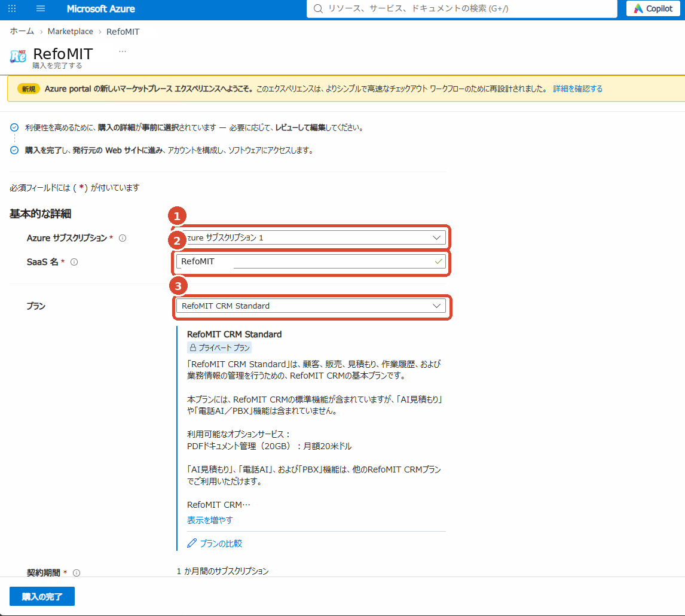Image resolution: width=685 pixels, height=616 pixels.
Task: Open the more options ellipsis beside RefoMIT
Action: pos(123,51)
